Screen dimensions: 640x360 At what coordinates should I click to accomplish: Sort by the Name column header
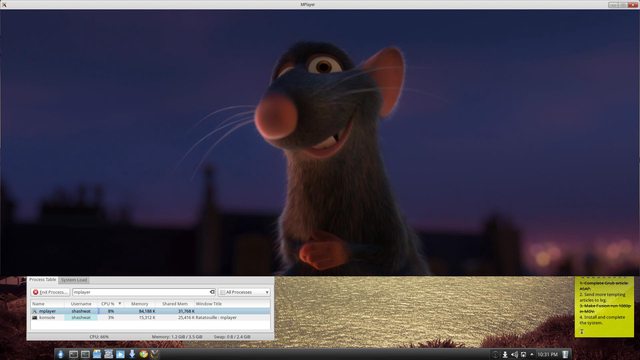(x=47, y=304)
